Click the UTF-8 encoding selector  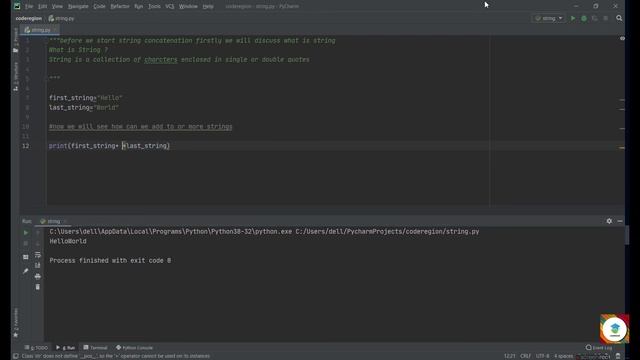click(542, 356)
